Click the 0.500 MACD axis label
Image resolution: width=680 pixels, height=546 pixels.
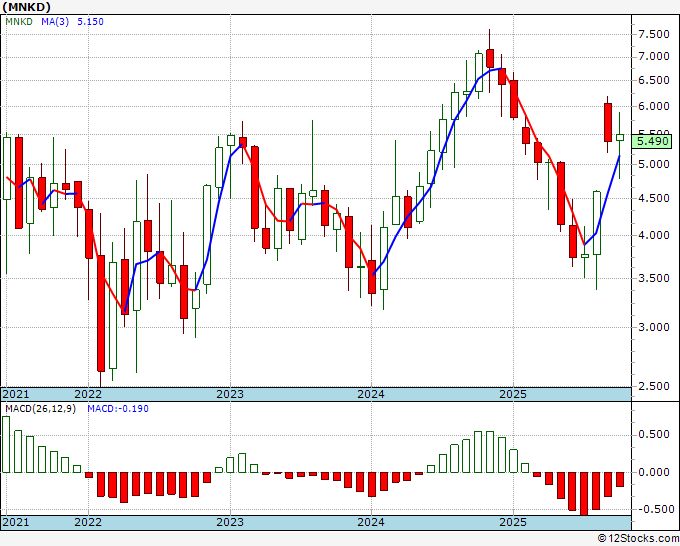coord(654,435)
